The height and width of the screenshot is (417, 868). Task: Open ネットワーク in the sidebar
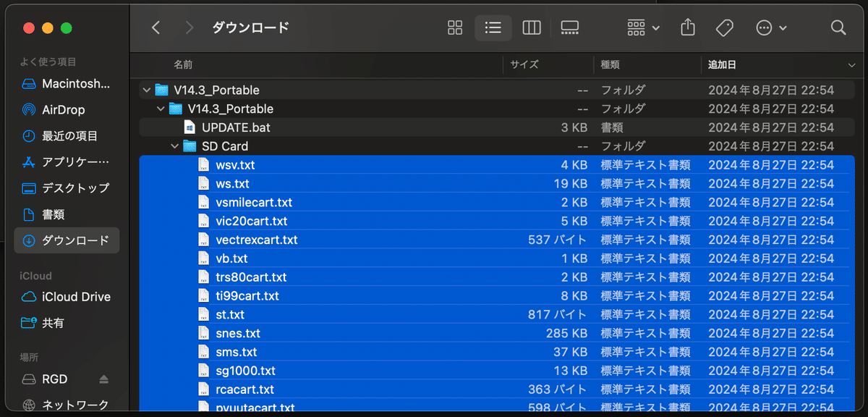67,405
